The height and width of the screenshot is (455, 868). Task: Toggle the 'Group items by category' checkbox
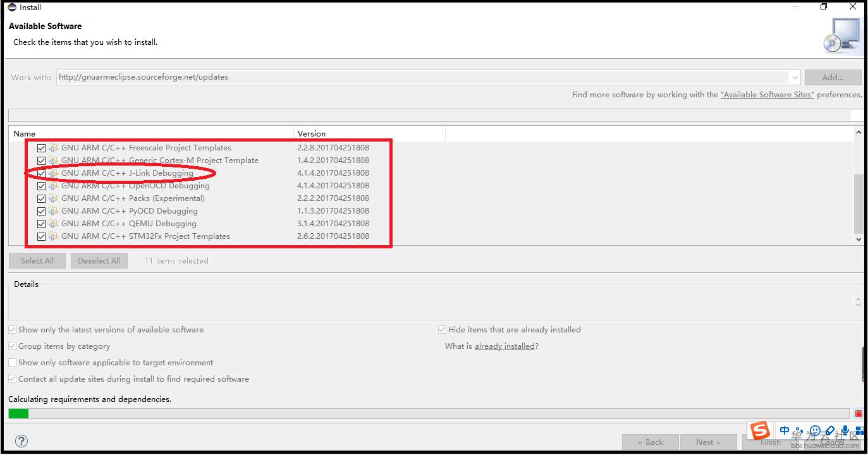[13, 346]
